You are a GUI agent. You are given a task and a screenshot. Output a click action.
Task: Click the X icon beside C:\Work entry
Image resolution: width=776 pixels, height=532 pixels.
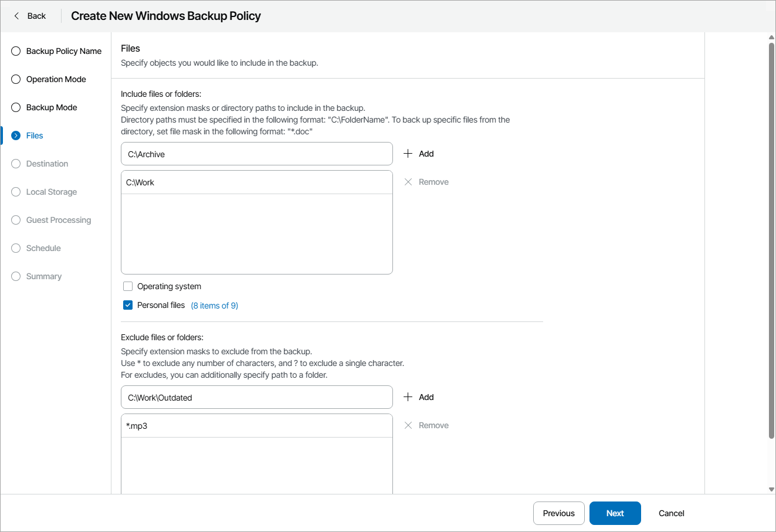[x=408, y=182]
